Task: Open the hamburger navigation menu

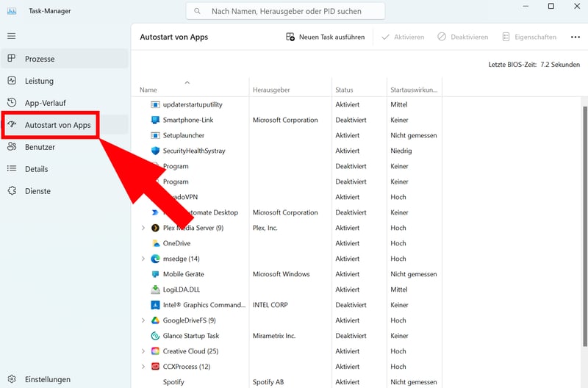Action: tap(11, 36)
